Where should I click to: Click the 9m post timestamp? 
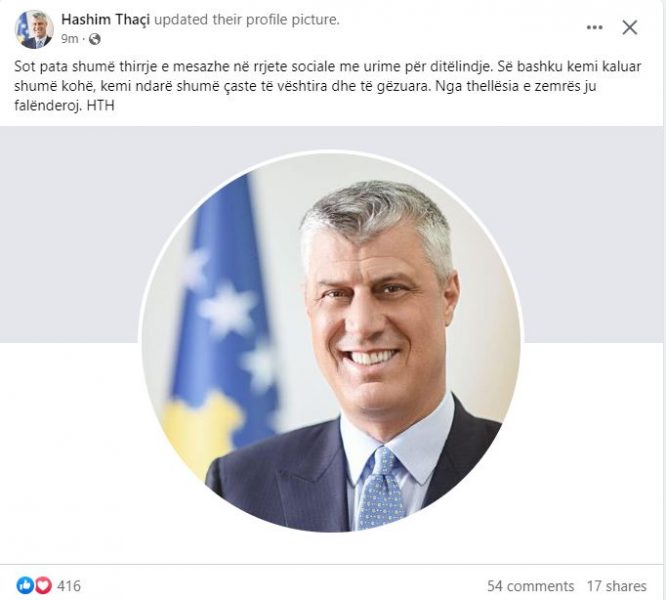[x=70, y=39]
